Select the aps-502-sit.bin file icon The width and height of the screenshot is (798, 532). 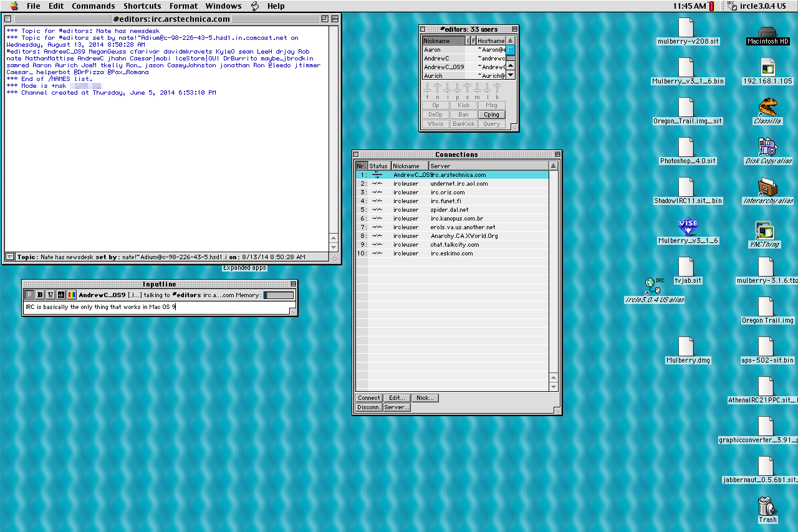[767, 351]
